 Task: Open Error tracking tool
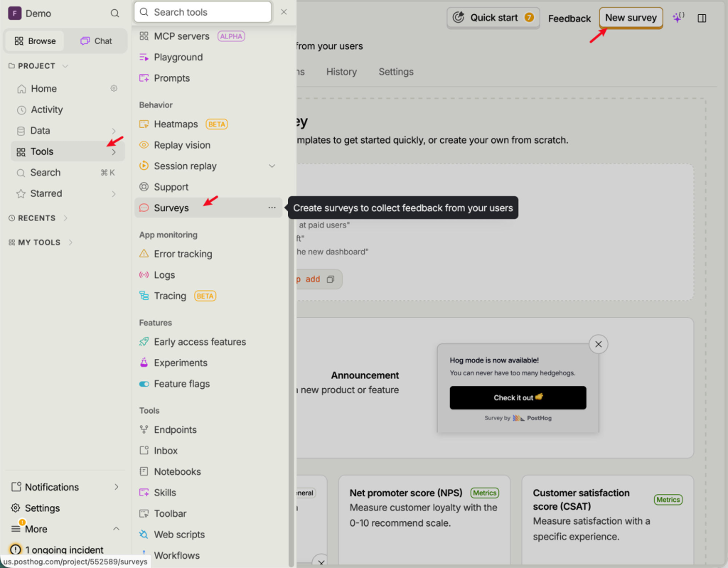[183, 254]
